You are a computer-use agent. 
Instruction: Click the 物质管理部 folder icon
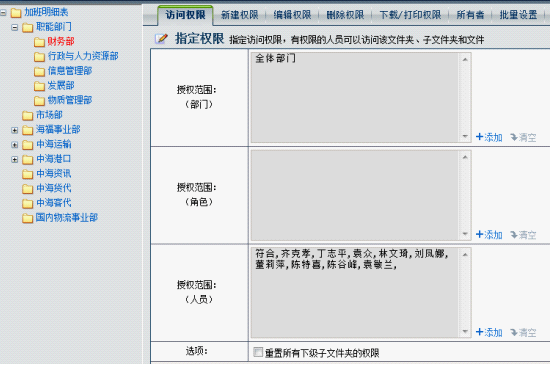[39, 101]
